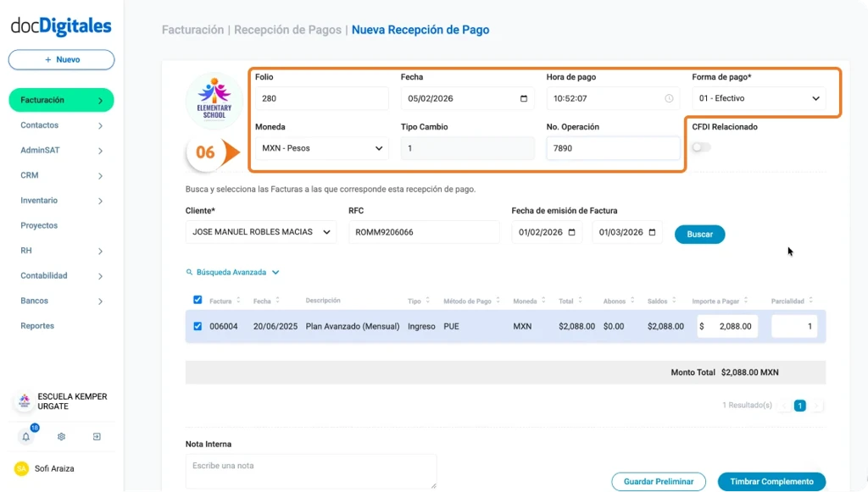Click the logout icon near the gear
Viewport: 868px width, 492px height.
(x=96, y=436)
